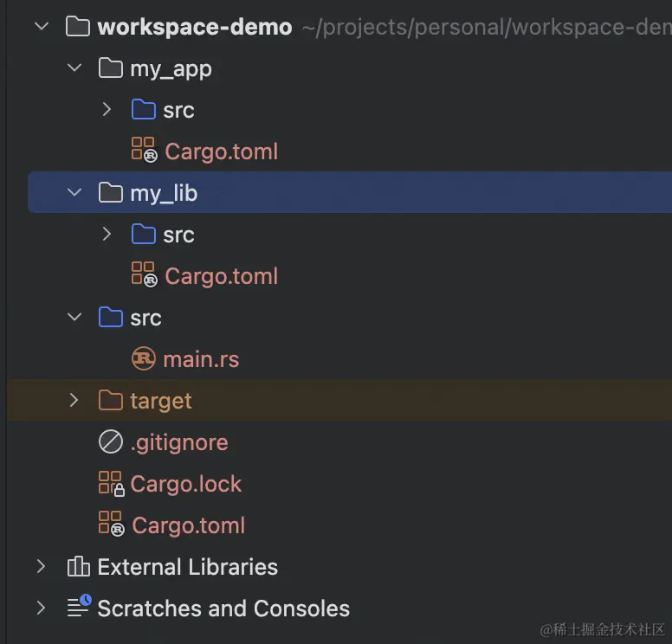The image size is (672, 644).
Task: Click the Scratches and Consoles icon
Action: (x=79, y=607)
